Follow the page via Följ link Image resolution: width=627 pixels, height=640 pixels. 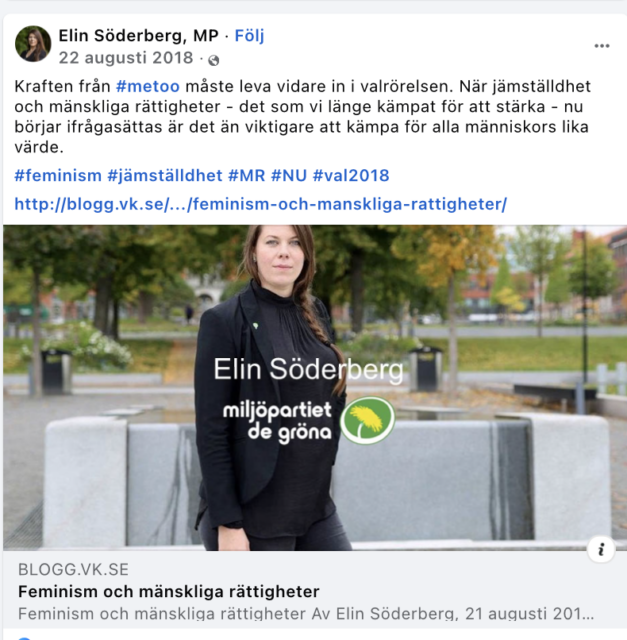coord(249,36)
